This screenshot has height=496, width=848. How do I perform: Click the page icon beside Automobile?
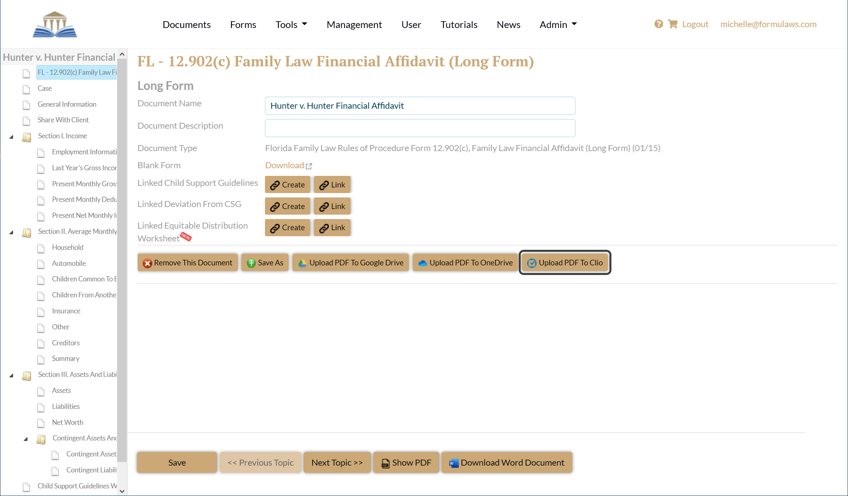41,264
